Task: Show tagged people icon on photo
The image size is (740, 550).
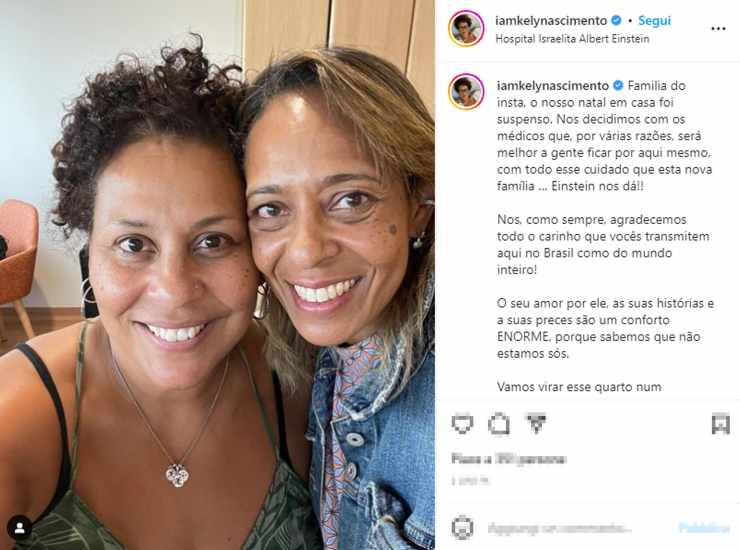Action: pyautogui.click(x=19, y=528)
